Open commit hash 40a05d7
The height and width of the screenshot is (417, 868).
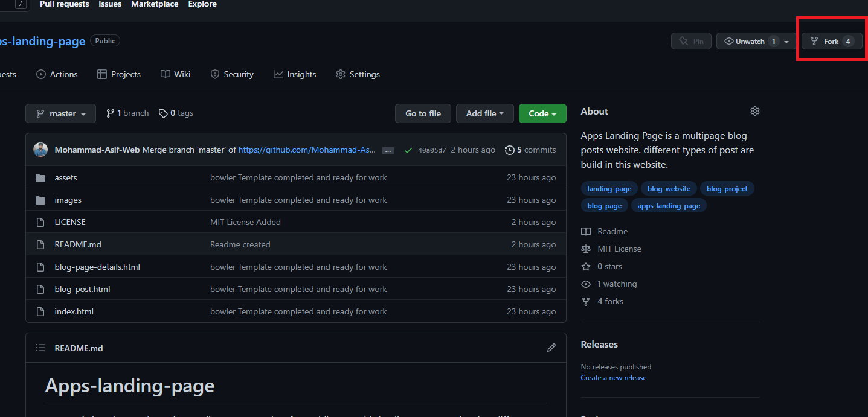tap(432, 150)
